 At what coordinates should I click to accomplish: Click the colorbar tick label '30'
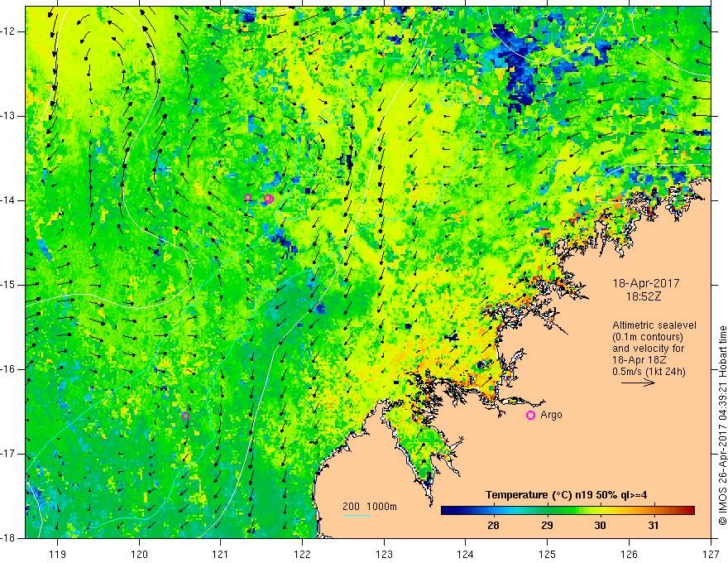(x=601, y=526)
